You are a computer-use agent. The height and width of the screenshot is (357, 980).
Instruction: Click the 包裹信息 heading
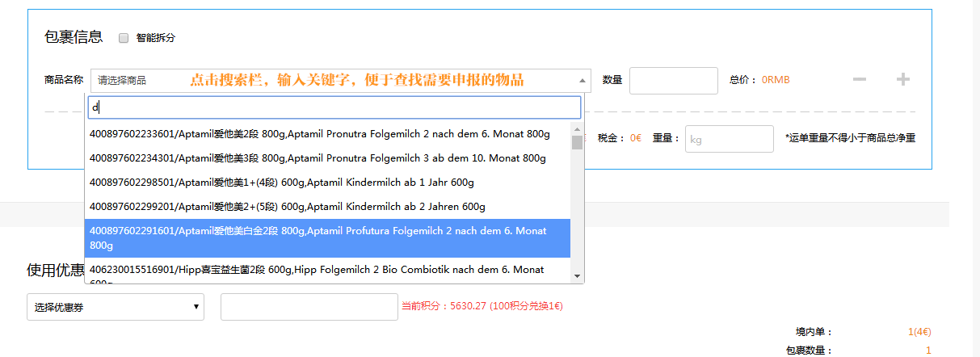pos(74,36)
